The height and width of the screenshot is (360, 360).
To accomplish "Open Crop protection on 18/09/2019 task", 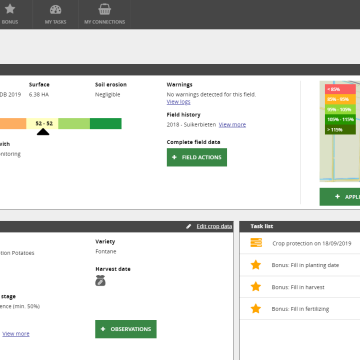I will 312,243.
